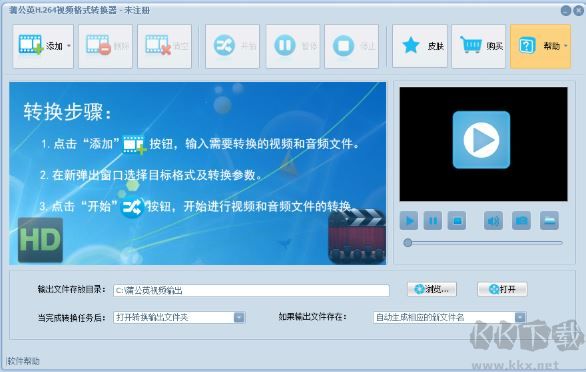Viewport: 586px width, 372px height.
Task: Play preview using the small play control
Action: pyautogui.click(x=409, y=221)
